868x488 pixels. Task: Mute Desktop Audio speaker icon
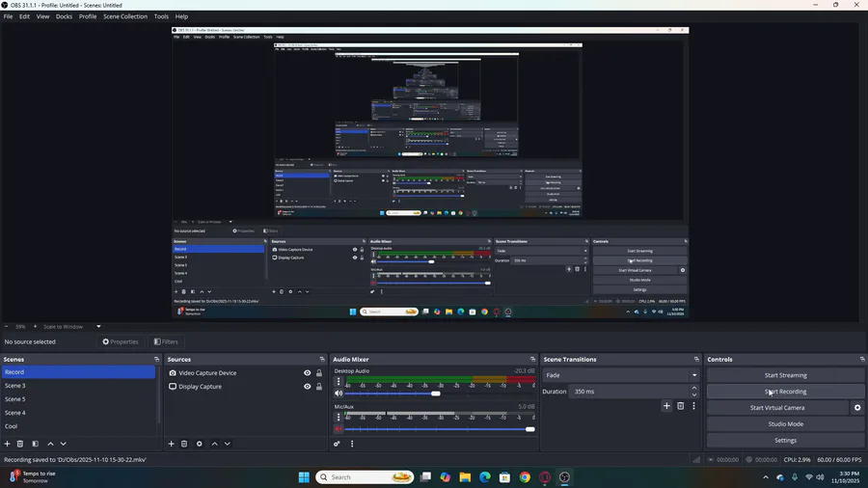click(339, 393)
